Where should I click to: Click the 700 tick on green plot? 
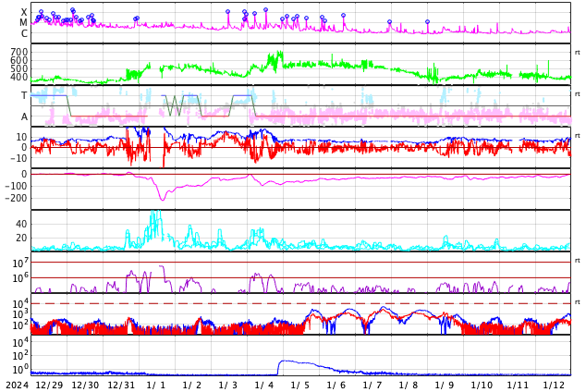coord(19,52)
